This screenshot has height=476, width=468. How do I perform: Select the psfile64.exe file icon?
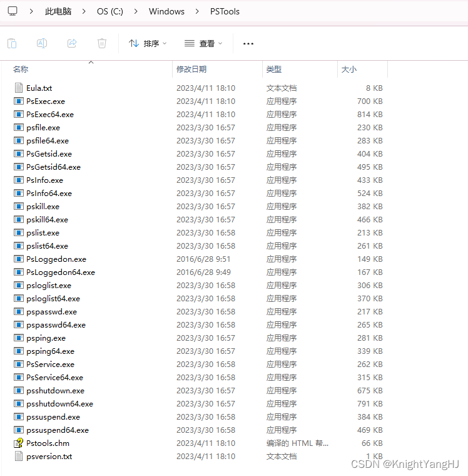pos(19,140)
